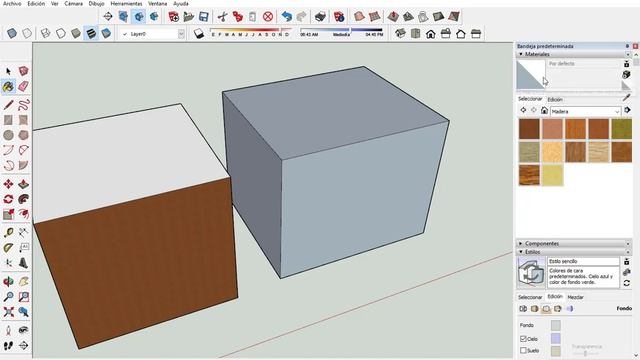Click the Cut scissors icon
The image size is (640, 360).
pos(222,16)
